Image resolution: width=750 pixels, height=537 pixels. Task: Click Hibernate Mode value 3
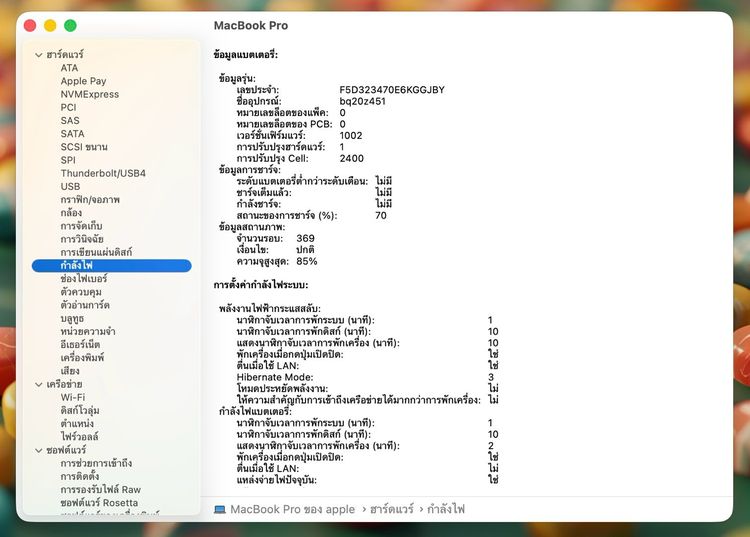coord(491,377)
